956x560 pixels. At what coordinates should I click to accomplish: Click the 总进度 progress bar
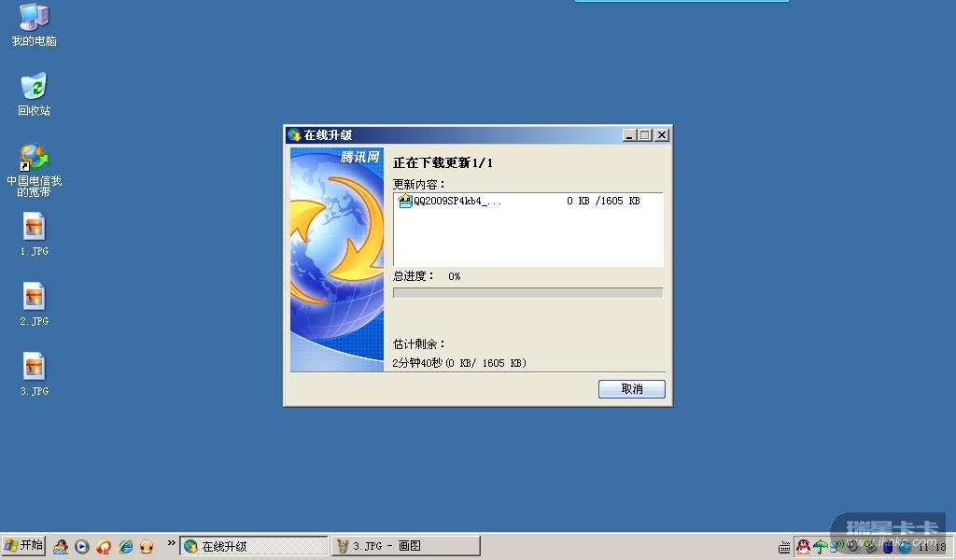coord(527,292)
